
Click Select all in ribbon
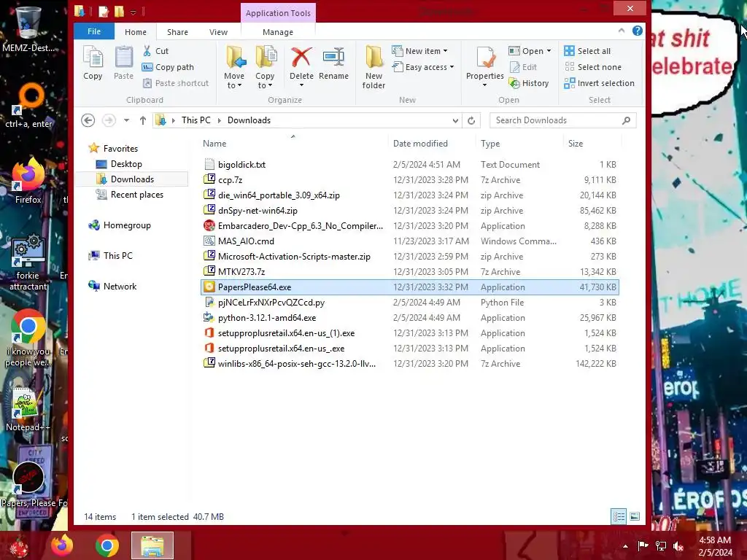pyautogui.click(x=587, y=51)
